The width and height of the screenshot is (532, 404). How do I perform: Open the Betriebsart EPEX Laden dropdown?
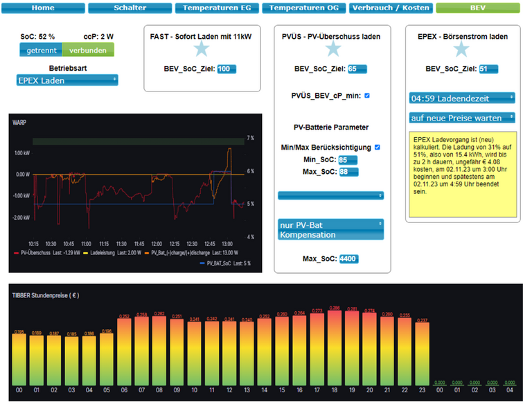[67, 80]
